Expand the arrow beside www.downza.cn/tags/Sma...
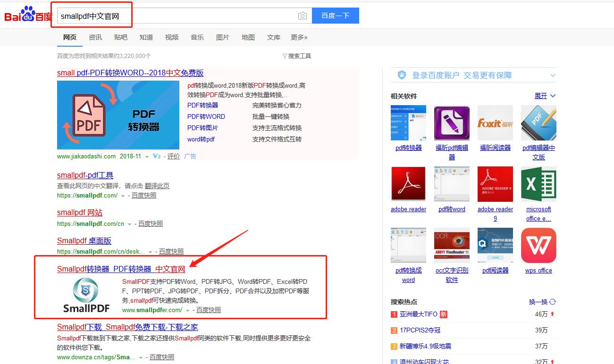 141,358
